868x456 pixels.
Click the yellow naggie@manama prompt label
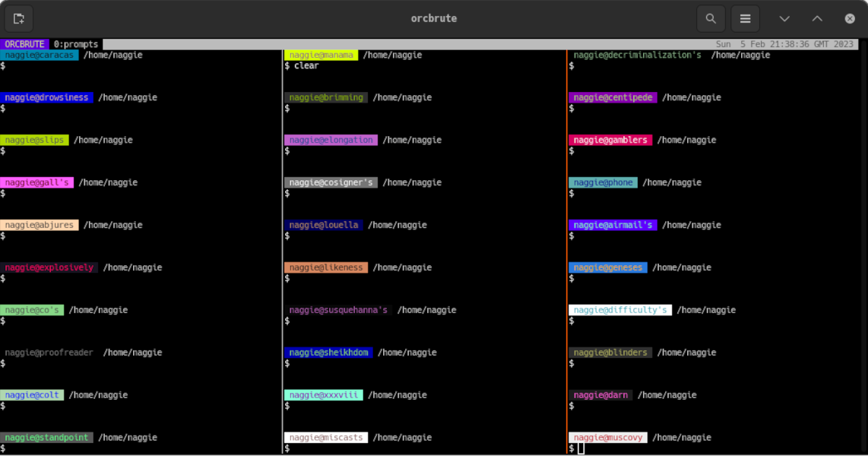pos(321,55)
